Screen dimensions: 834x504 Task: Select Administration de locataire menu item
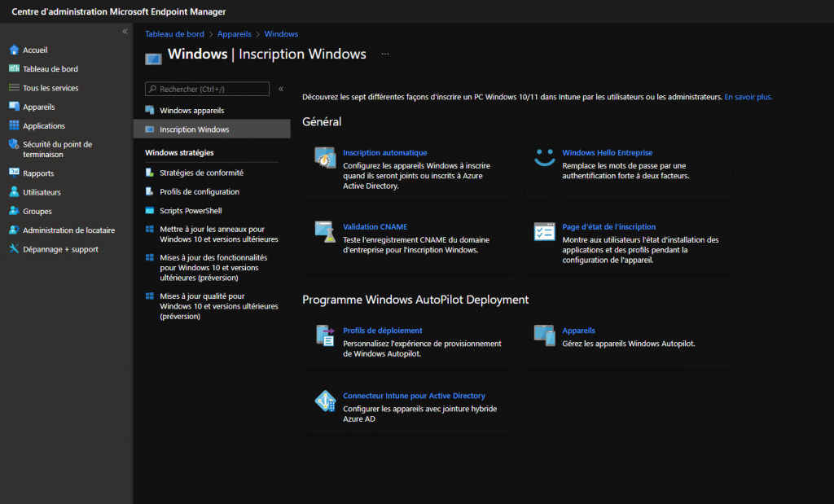pyautogui.click(x=67, y=230)
